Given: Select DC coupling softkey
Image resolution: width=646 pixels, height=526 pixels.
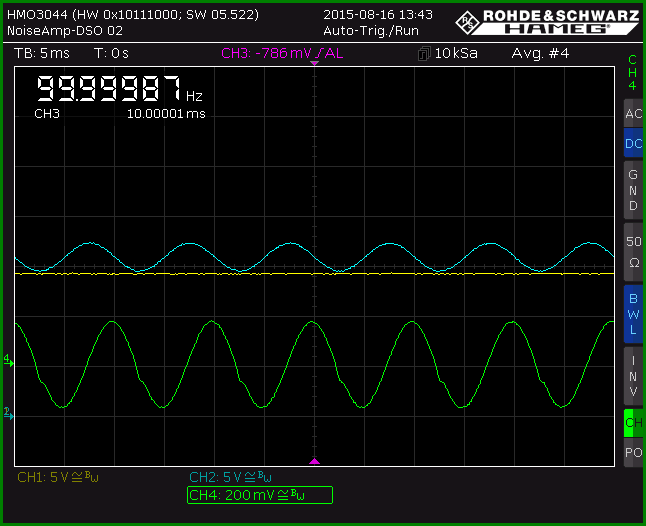Looking at the screenshot, I should click(634, 143).
